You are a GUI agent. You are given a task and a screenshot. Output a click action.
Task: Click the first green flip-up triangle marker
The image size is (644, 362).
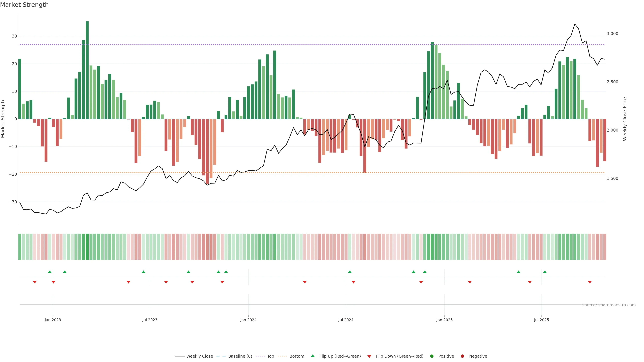pyautogui.click(x=50, y=272)
